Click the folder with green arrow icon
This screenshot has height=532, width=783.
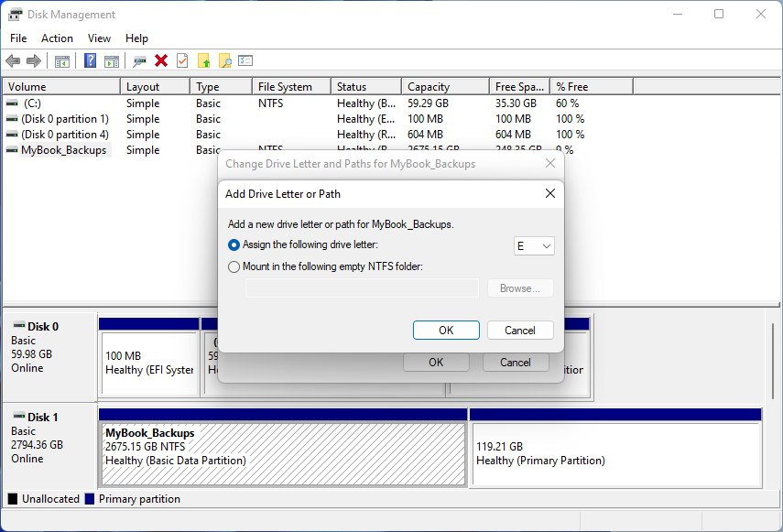[204, 60]
